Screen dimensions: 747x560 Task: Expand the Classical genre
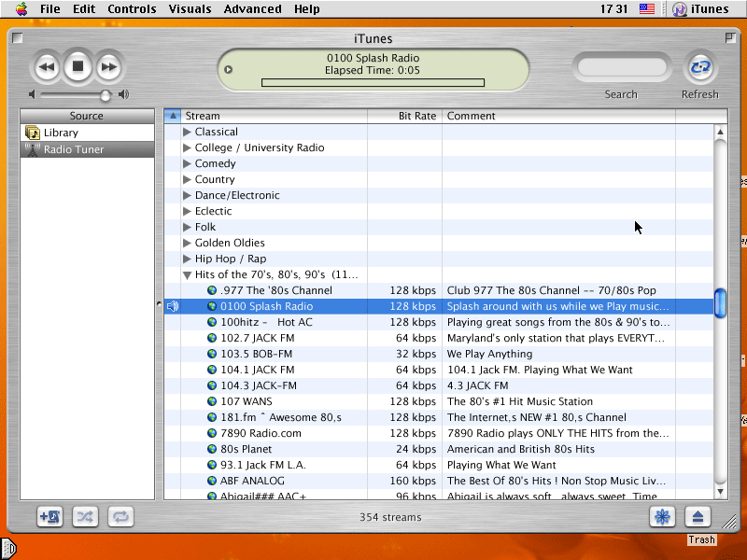(x=187, y=132)
